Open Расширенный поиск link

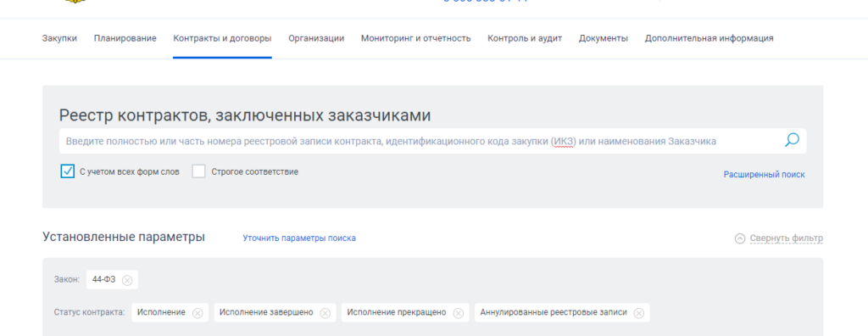pos(764,174)
